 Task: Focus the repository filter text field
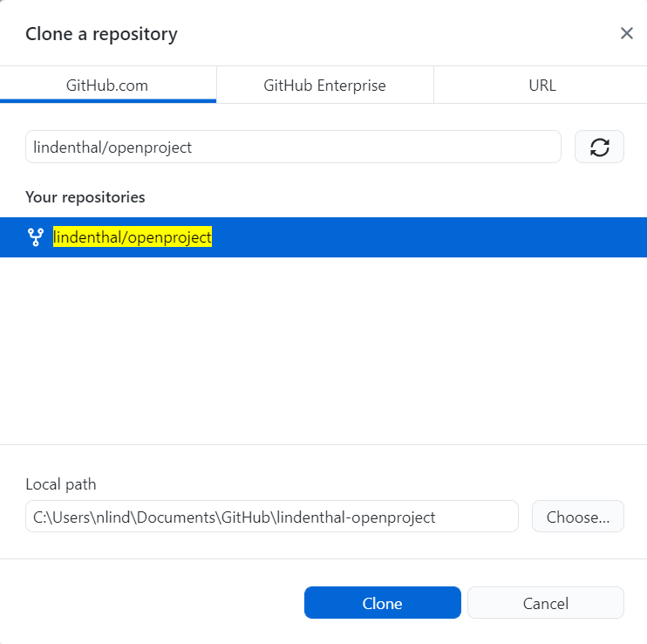pyautogui.click(x=292, y=147)
